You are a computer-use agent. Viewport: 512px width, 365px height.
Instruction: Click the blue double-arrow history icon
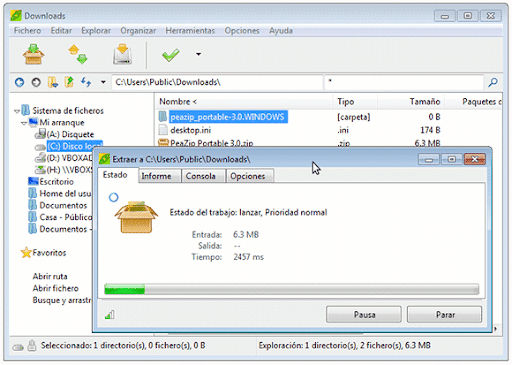tap(86, 82)
